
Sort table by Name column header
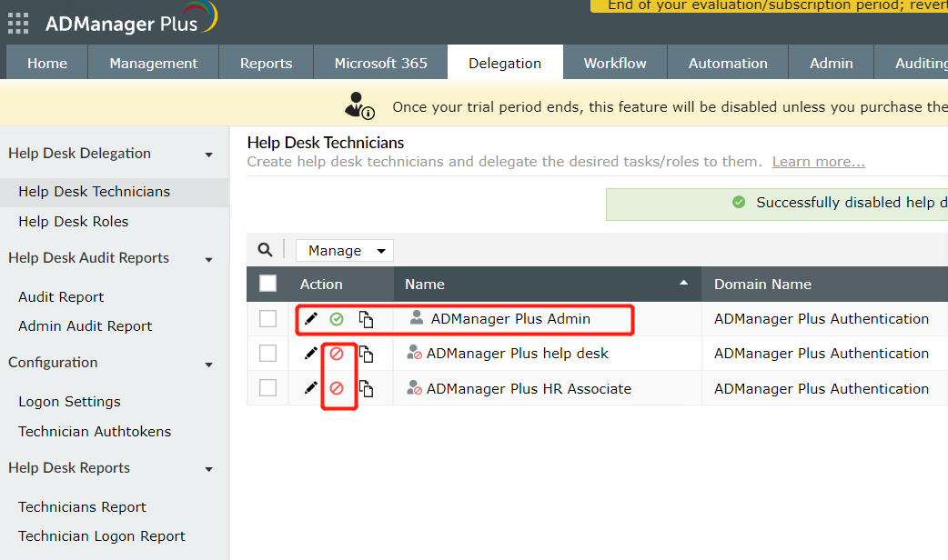point(425,285)
